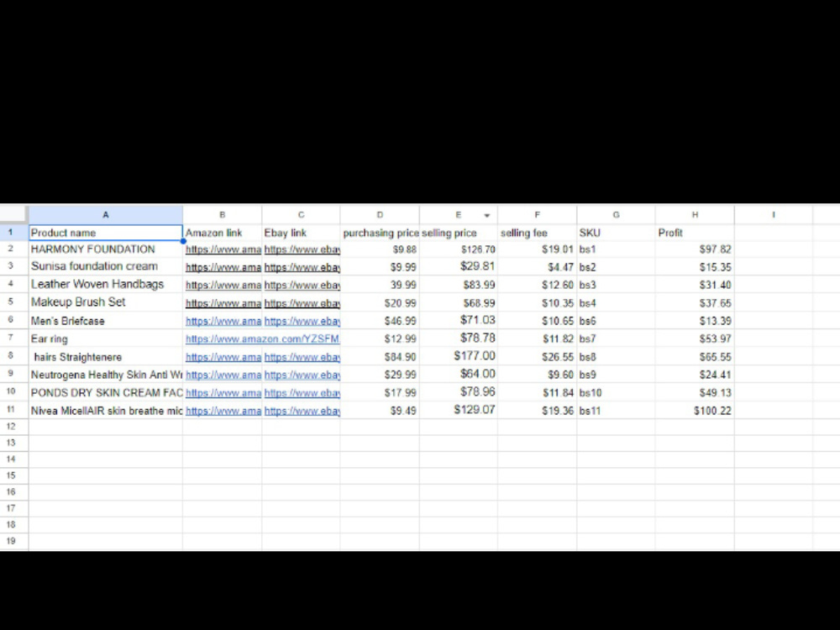Click purchasing price $84.90 cell
The image size is (840, 630).
(x=380, y=357)
